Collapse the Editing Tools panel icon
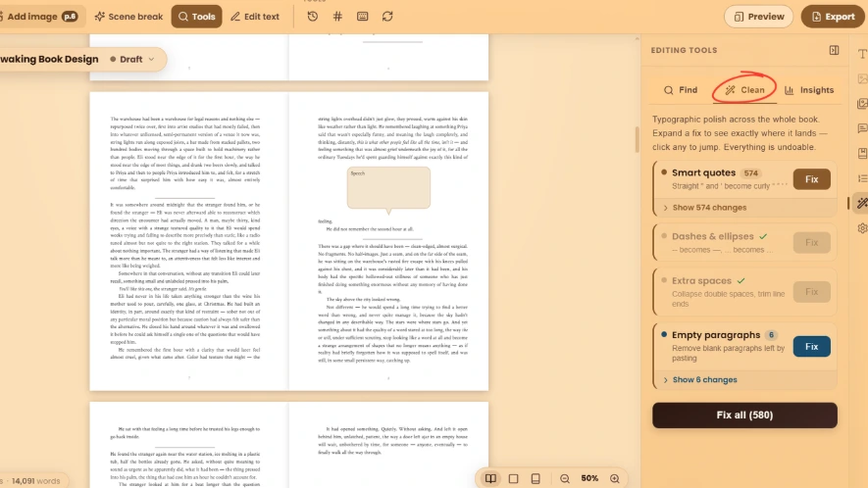Screen dimensions: 868x488 835,50
